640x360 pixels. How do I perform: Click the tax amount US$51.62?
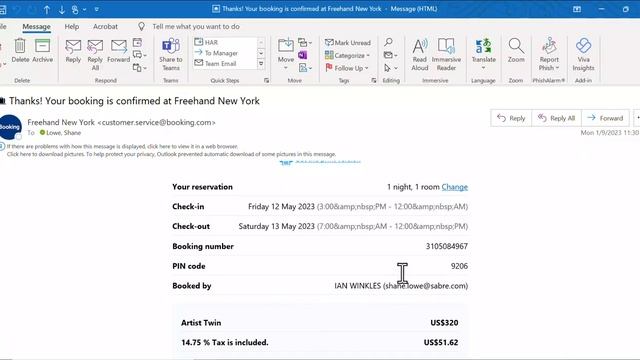click(441, 342)
